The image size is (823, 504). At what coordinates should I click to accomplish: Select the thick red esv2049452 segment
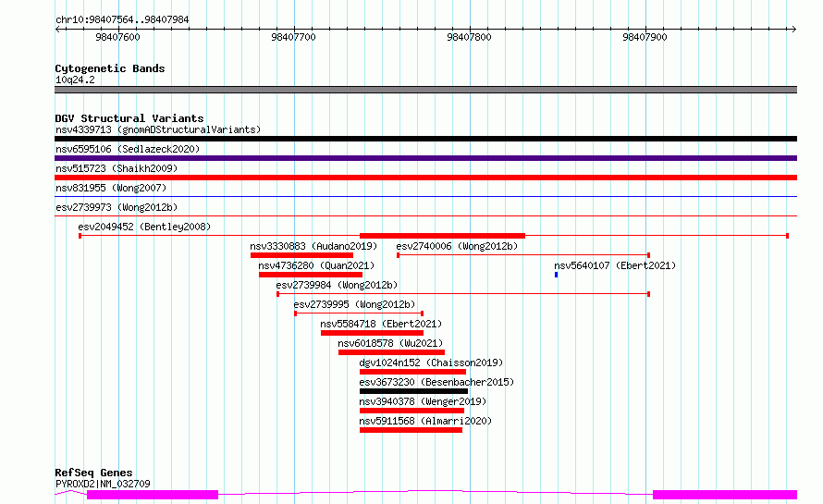point(442,236)
